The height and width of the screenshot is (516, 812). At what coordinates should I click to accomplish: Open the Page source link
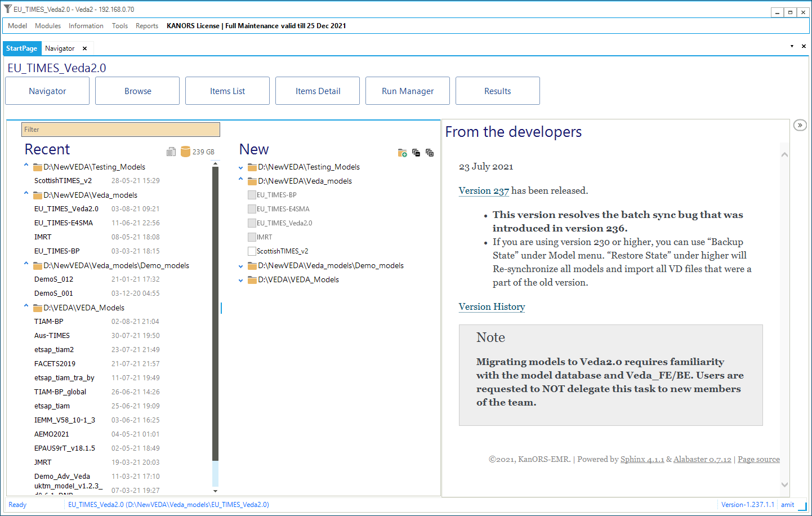point(759,460)
